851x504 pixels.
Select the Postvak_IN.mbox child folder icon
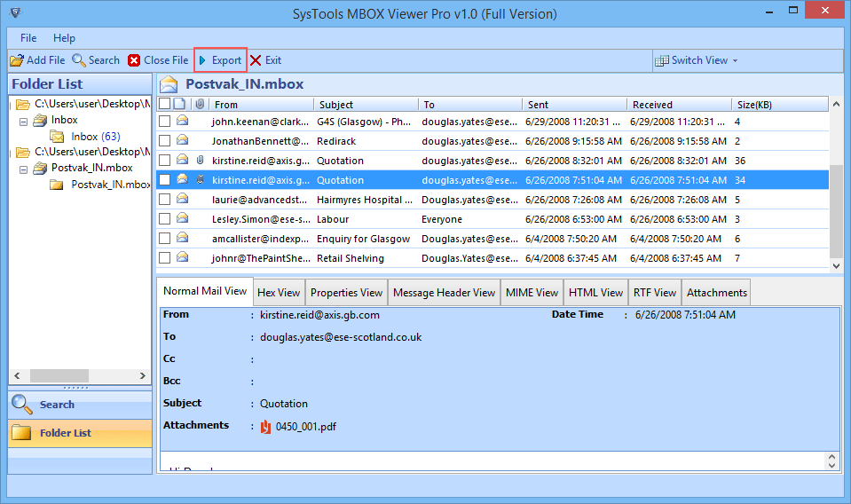click(x=57, y=185)
